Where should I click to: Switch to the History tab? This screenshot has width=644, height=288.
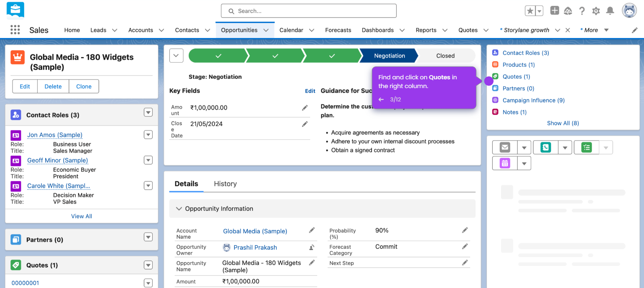(x=225, y=184)
